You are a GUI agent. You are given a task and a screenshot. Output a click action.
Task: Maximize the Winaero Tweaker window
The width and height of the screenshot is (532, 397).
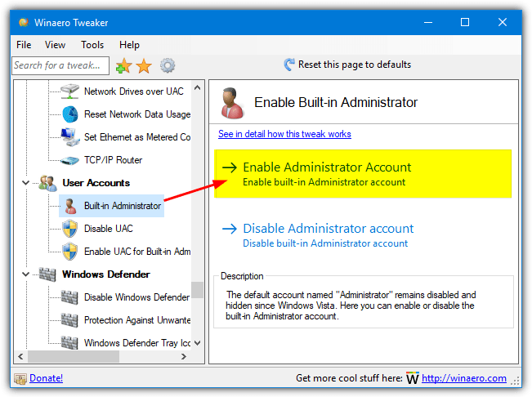[x=465, y=22]
